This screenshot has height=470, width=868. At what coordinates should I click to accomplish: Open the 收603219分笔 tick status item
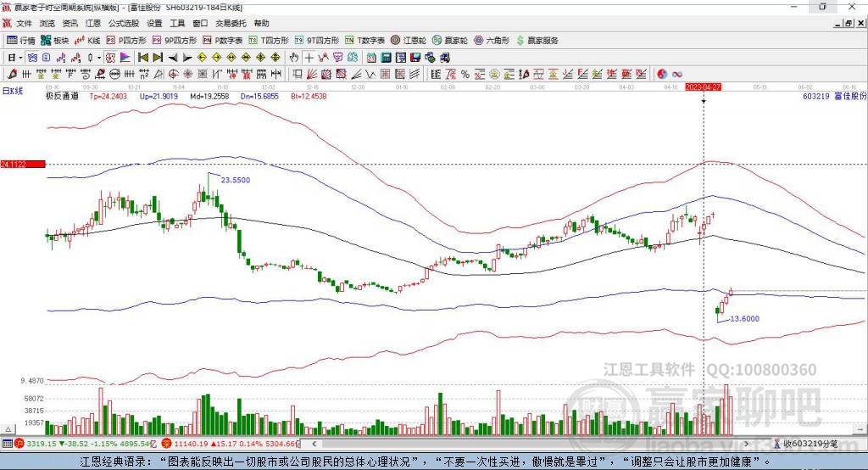point(805,444)
